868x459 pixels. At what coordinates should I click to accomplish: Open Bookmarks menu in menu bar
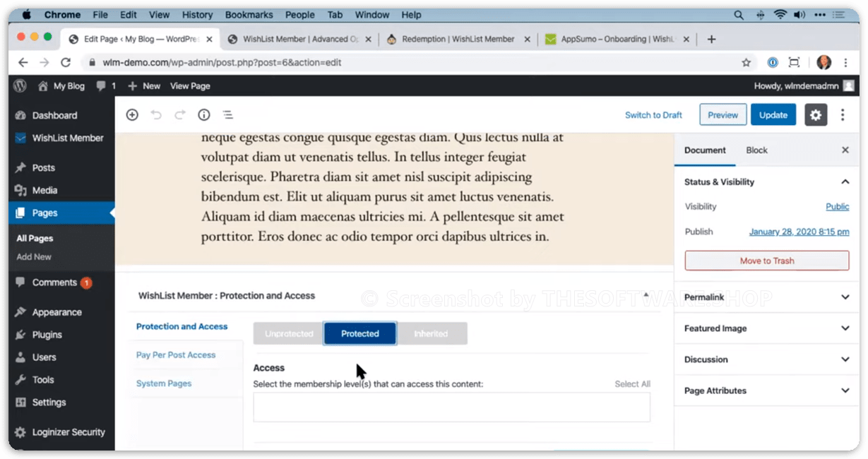pyautogui.click(x=250, y=15)
